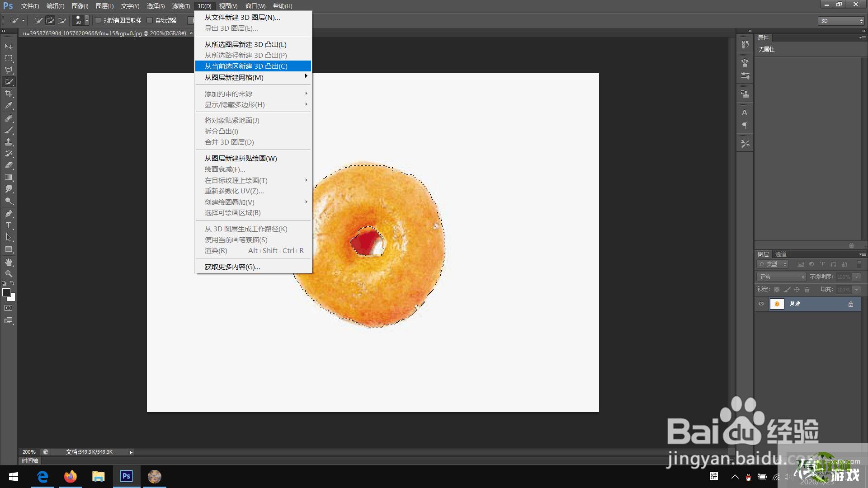
Task: Select the Rectangle shape tool
Action: click(9, 249)
